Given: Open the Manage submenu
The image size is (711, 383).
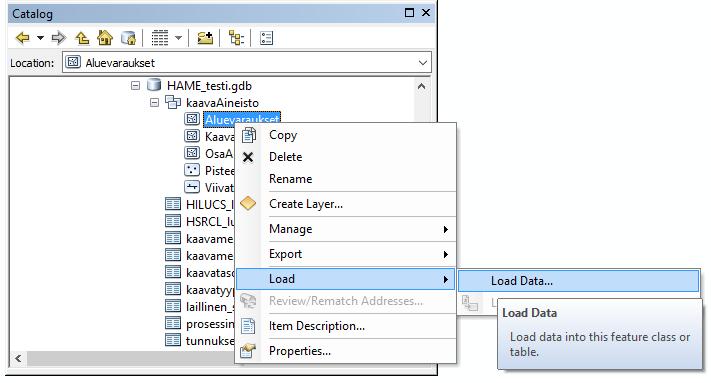Looking at the screenshot, I should pos(346,229).
